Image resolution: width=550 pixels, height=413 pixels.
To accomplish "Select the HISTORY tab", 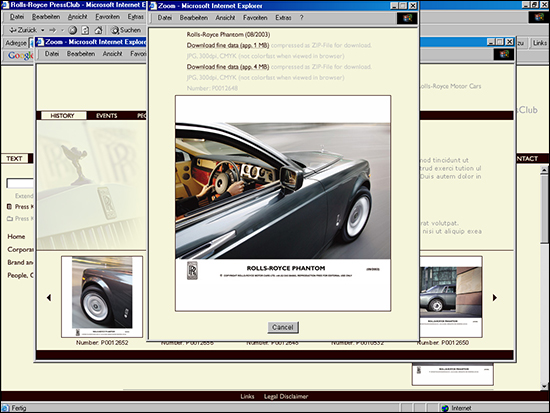I will pos(63,115).
